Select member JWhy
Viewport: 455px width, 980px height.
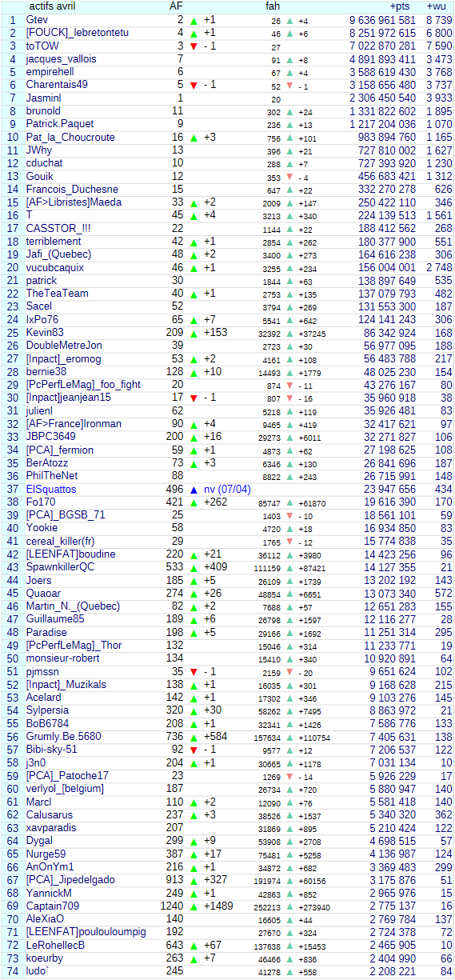coord(38,150)
